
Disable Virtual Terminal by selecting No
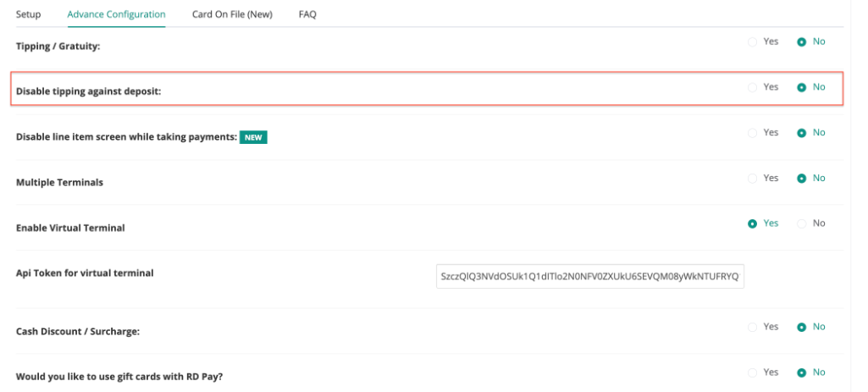click(801, 224)
